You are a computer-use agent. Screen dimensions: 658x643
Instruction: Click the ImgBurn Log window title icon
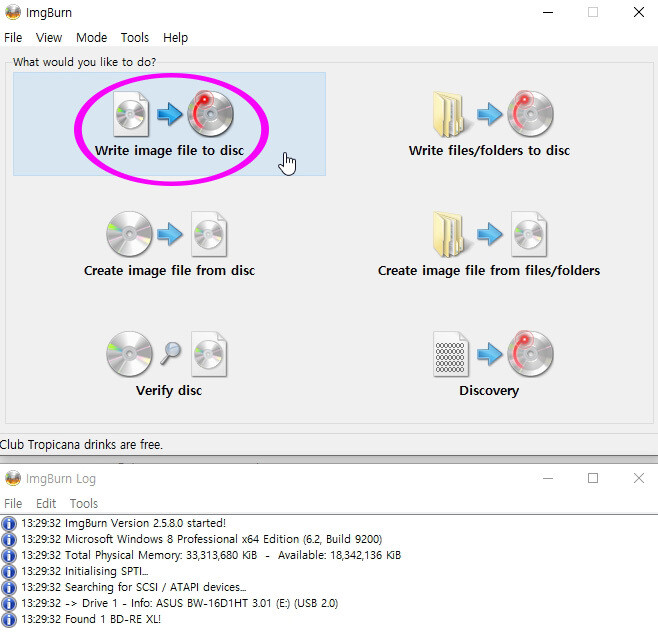(13, 478)
